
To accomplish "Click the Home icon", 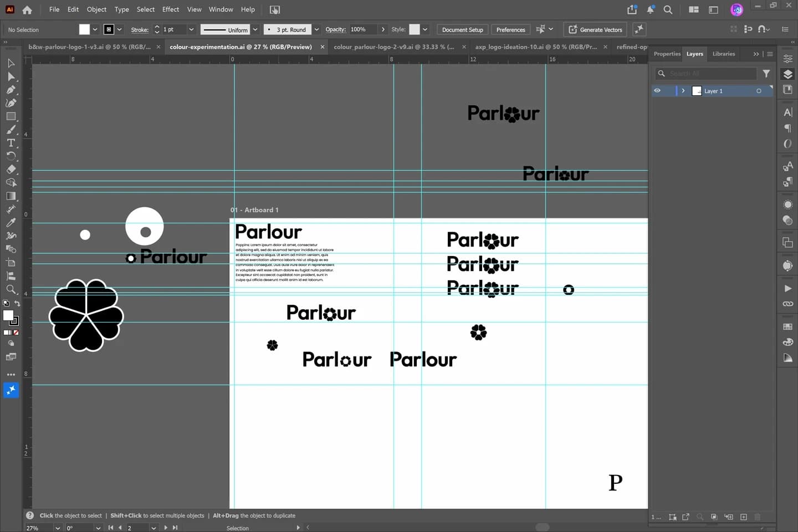I will tap(27, 9).
